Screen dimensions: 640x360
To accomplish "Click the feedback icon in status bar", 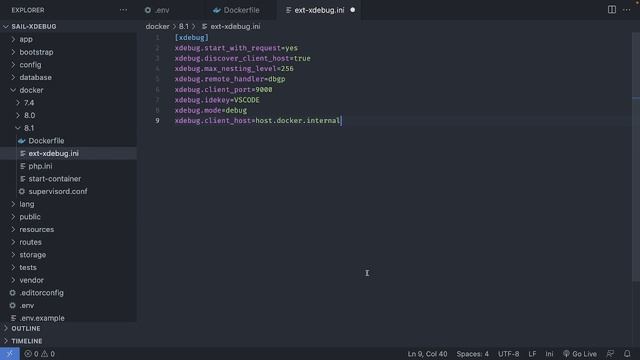I will (x=610, y=354).
